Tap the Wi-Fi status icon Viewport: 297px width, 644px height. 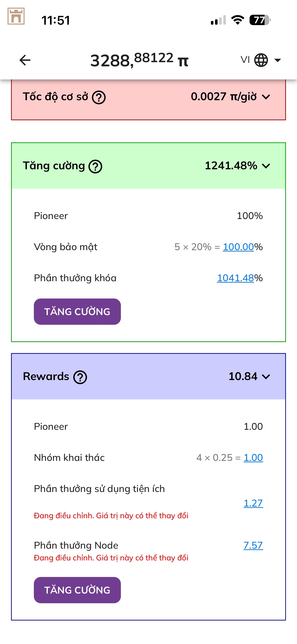point(238,20)
